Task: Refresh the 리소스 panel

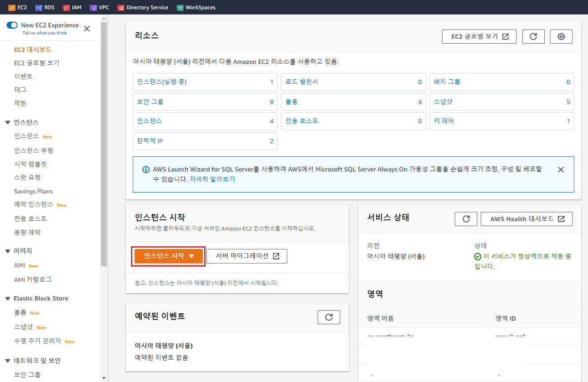Action: [533, 37]
